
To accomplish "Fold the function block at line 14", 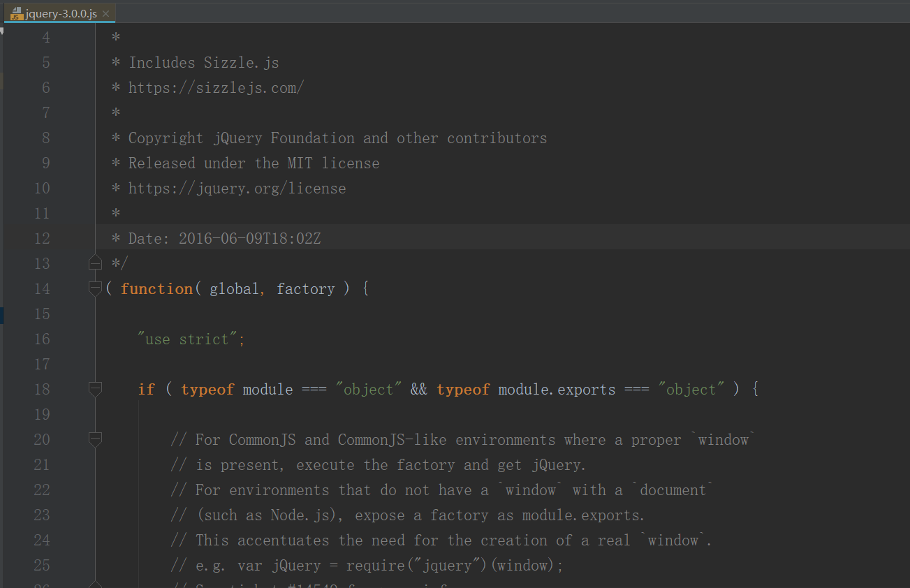I will pyautogui.click(x=96, y=288).
